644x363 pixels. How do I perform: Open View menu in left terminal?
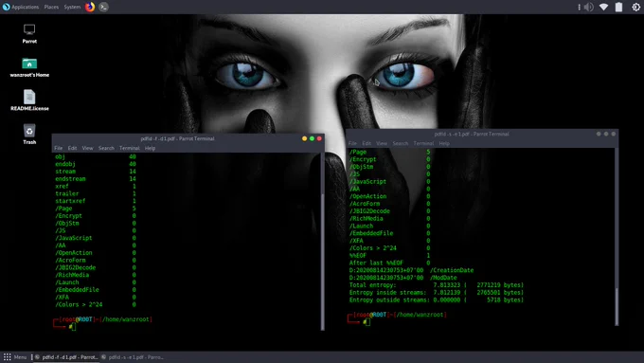coord(87,148)
